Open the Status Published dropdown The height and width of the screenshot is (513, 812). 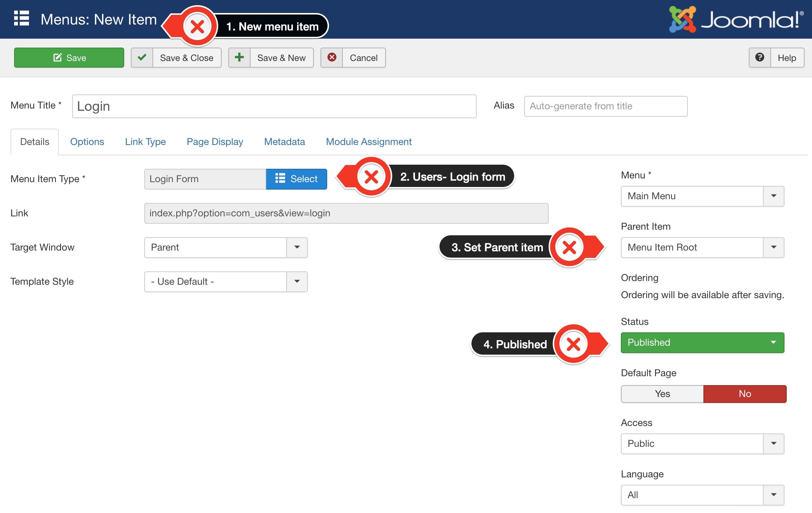(774, 342)
